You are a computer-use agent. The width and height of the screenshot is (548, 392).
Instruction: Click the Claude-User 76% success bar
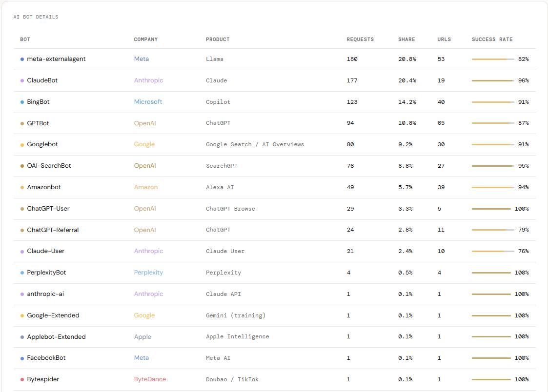[x=492, y=251]
